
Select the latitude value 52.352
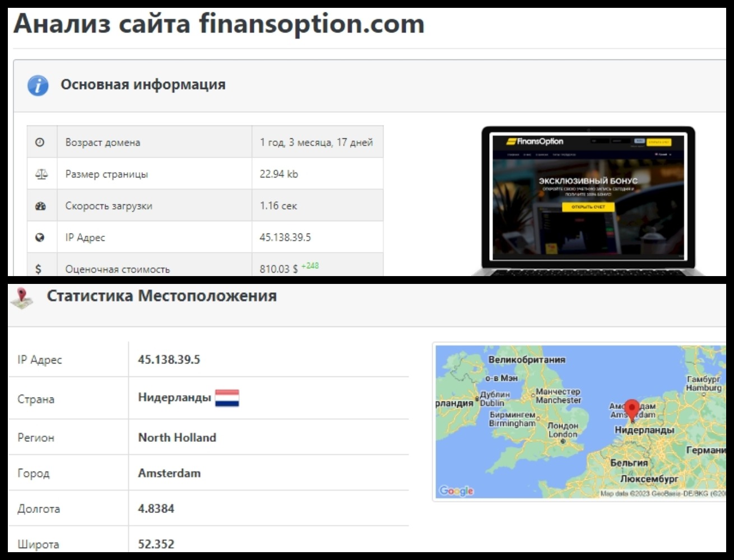pyautogui.click(x=156, y=544)
